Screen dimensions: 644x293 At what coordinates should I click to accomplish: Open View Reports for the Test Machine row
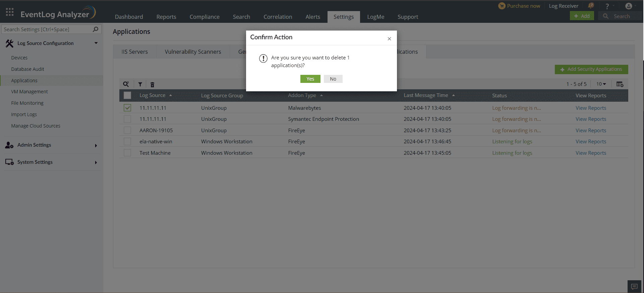591,153
